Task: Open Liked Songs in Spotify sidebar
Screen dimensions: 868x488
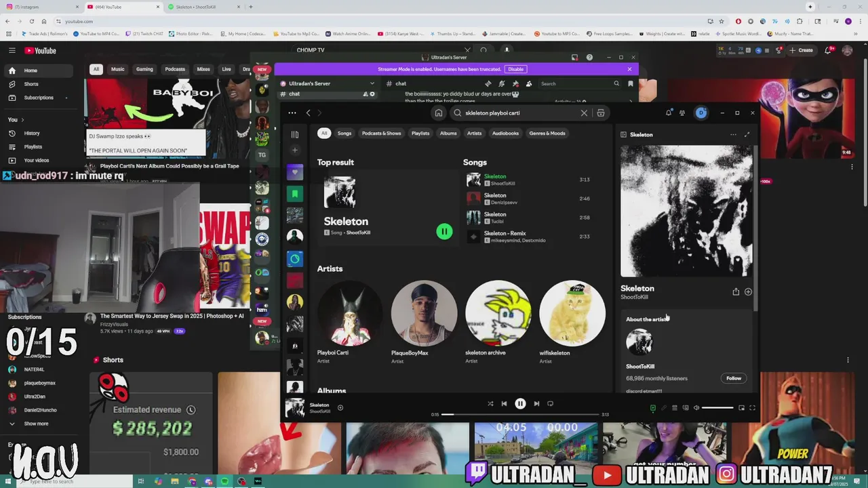Action: pyautogui.click(x=295, y=172)
